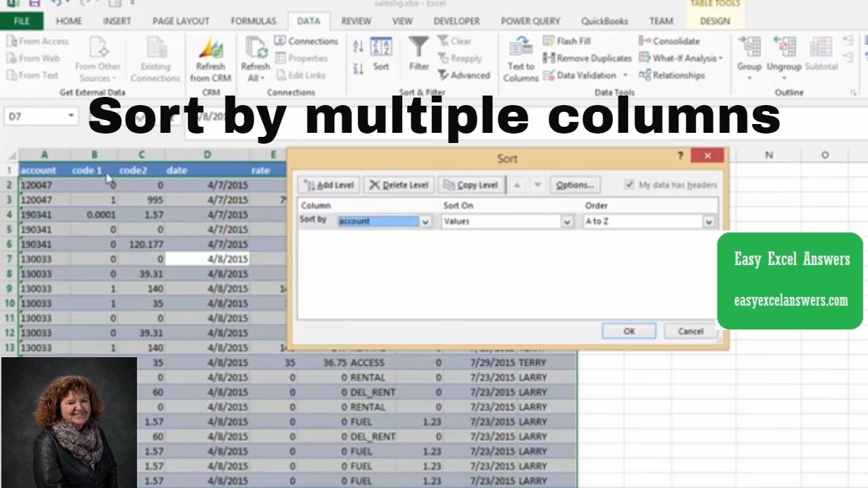Click Add Level button
Viewport: 868px width, 488px height.
pyautogui.click(x=329, y=185)
